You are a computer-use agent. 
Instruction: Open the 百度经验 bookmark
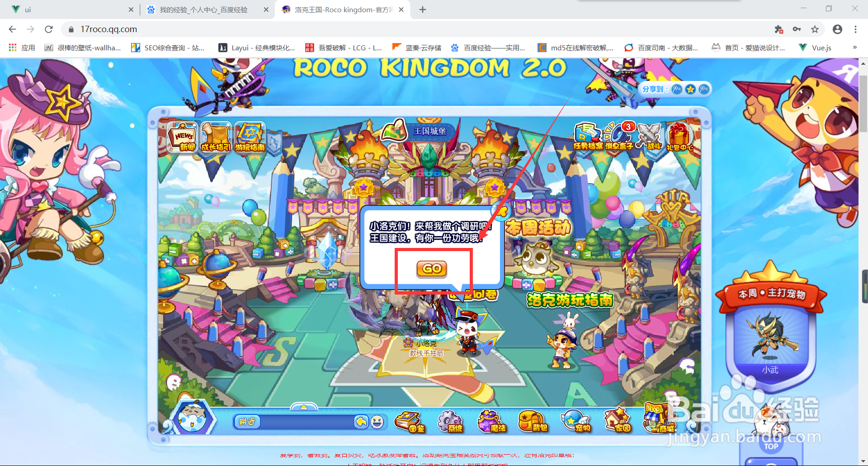pos(488,48)
